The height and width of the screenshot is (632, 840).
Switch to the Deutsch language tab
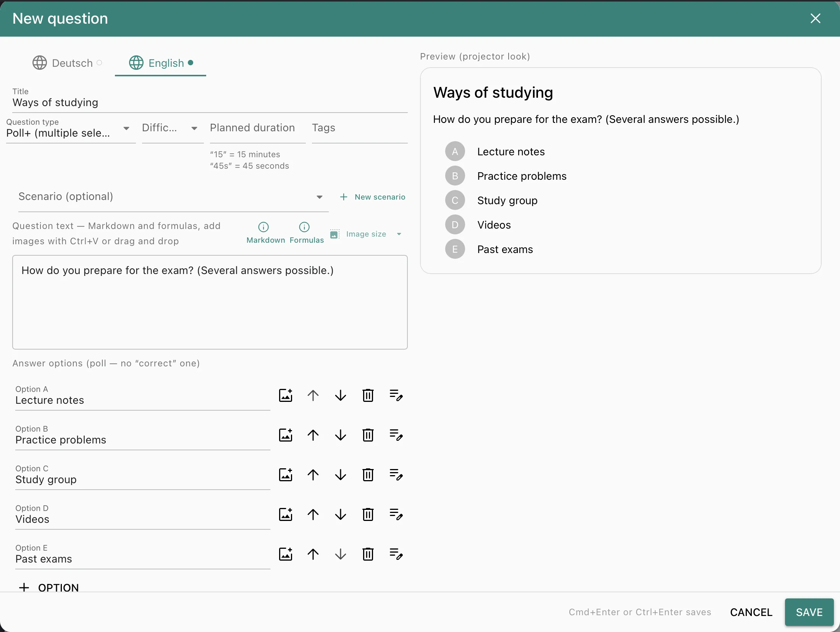[67, 63]
